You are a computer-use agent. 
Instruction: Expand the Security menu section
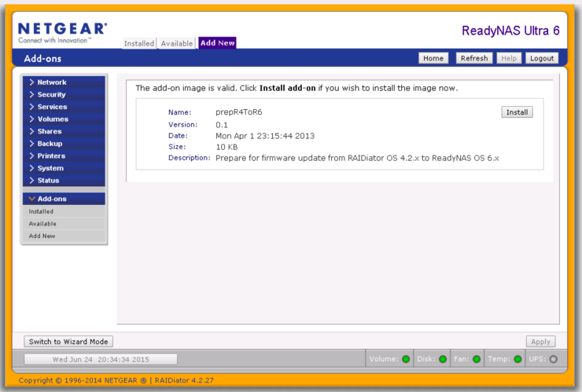pyautogui.click(x=64, y=94)
